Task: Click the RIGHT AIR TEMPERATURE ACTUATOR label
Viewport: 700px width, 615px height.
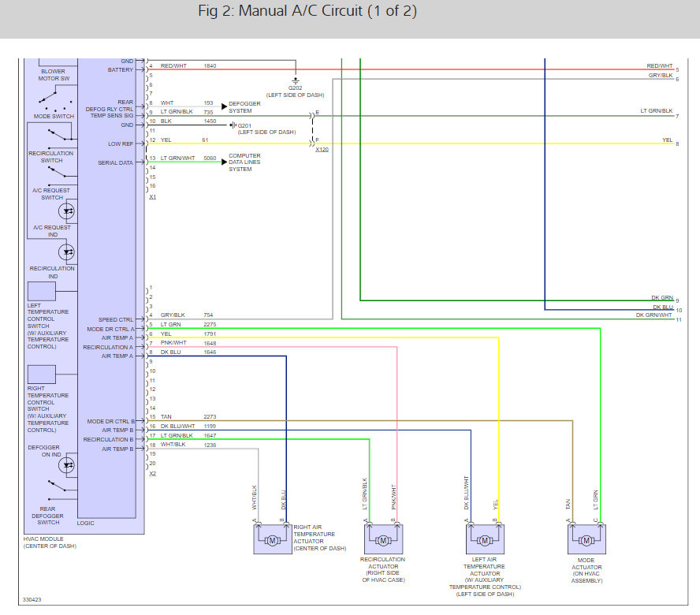Action: coord(319,538)
